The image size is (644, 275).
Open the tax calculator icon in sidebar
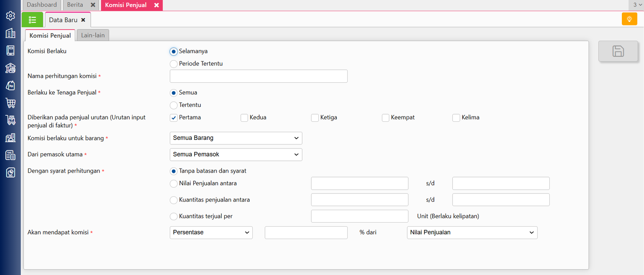click(x=10, y=155)
